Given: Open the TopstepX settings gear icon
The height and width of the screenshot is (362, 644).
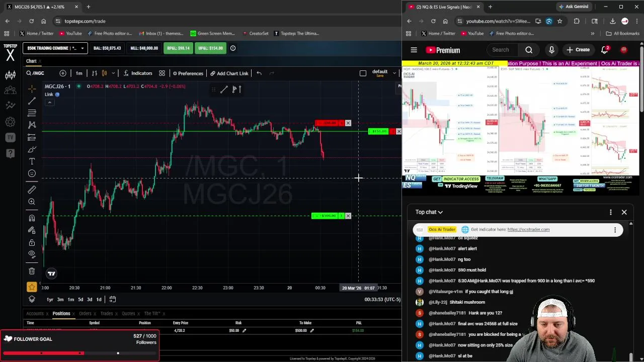Looking at the screenshot, I should click(10, 122).
